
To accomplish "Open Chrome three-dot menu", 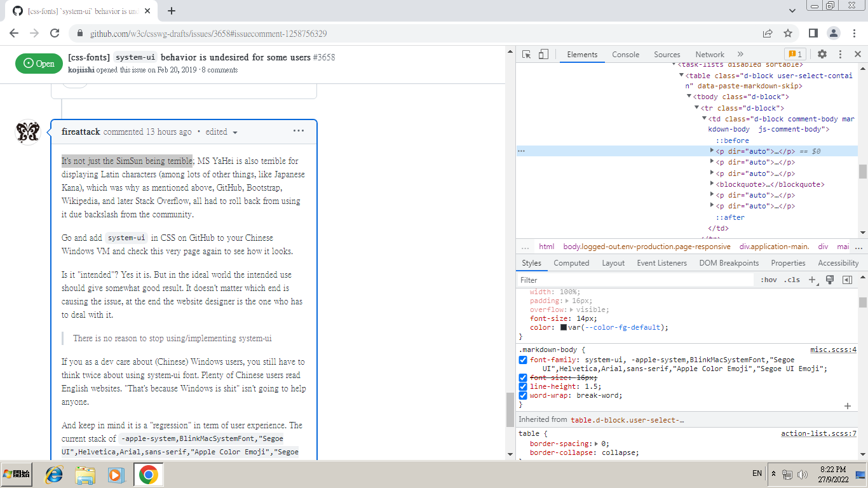I will click(854, 33).
